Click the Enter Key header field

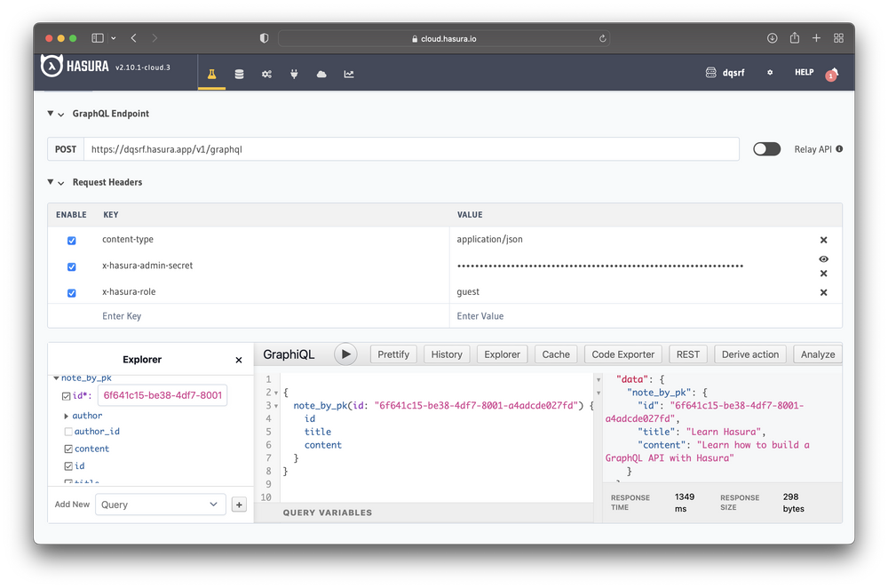120,315
